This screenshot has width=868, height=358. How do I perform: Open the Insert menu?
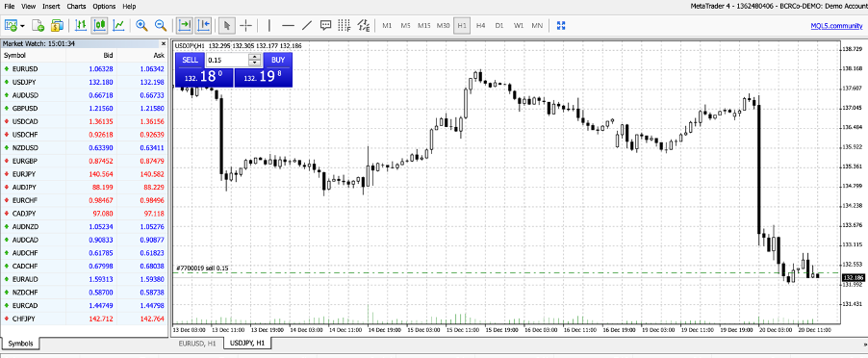(51, 6)
